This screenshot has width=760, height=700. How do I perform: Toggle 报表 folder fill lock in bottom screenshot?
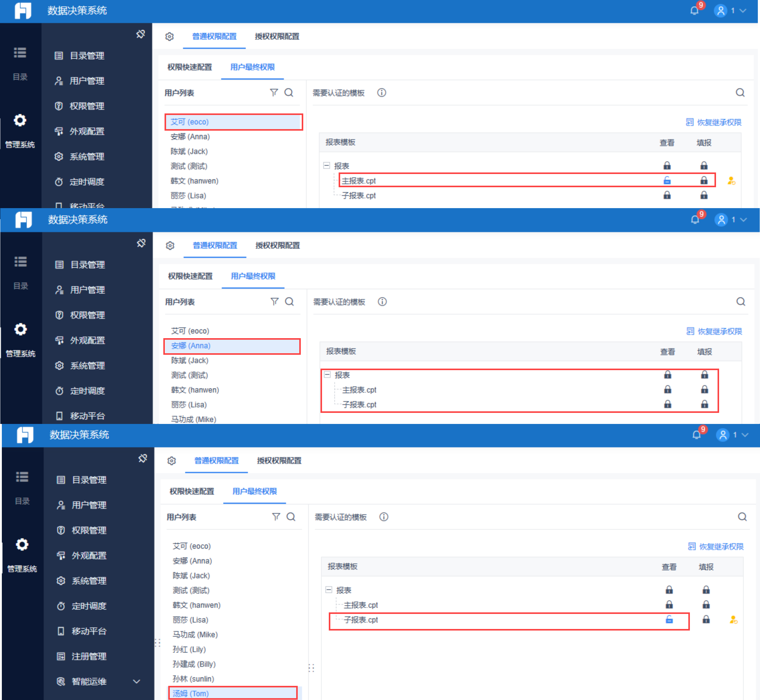(x=706, y=590)
